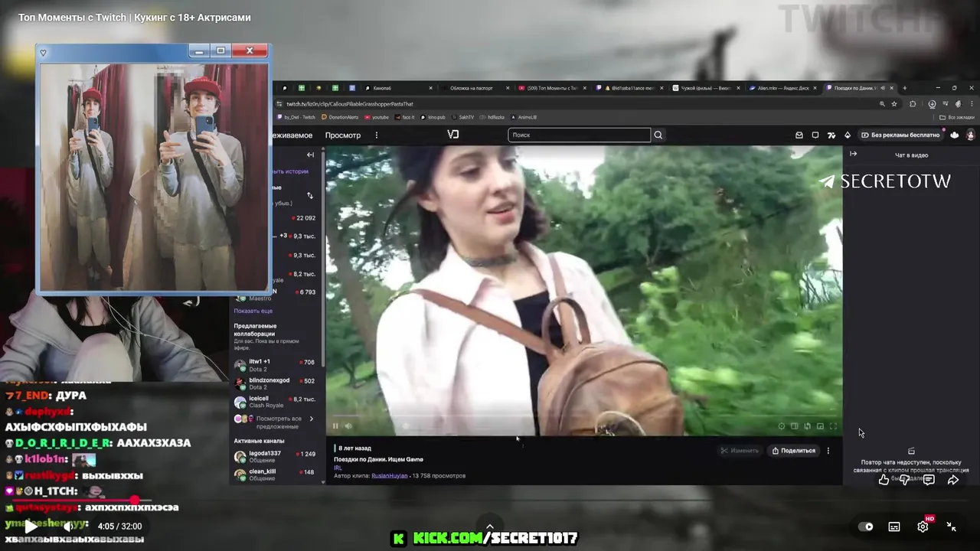Image resolution: width=980 pixels, height=551 pixels.
Task: Toggle the YouTube autoplay switch
Action: pos(866,527)
